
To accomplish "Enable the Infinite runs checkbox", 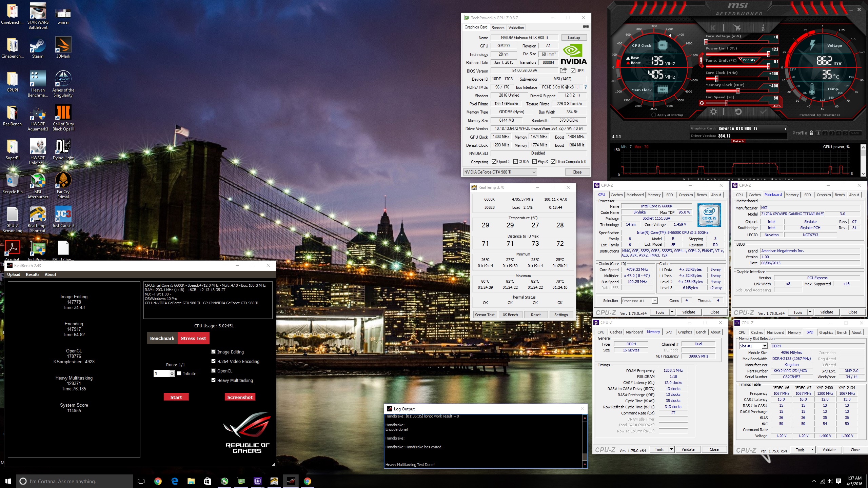I will 179,373.
